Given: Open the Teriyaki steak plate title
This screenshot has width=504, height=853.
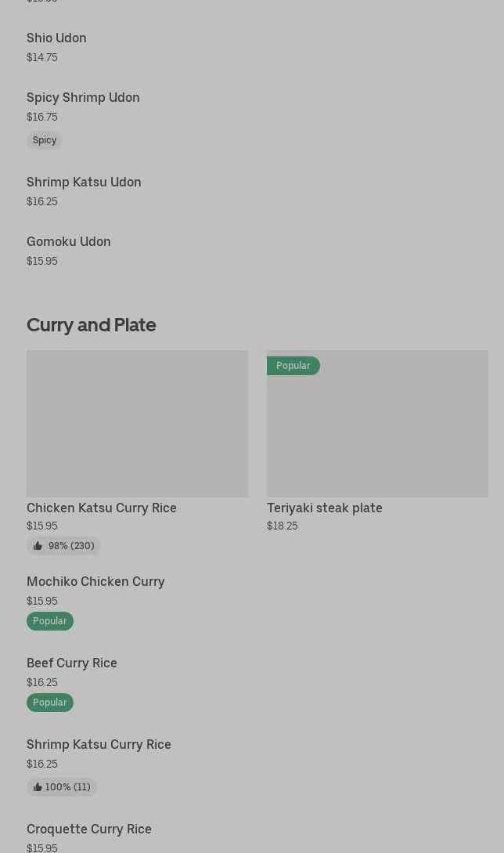Looking at the screenshot, I should tap(324, 508).
